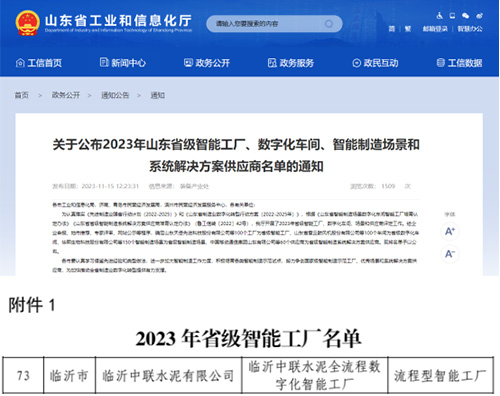Screen dimensions: 500x396
Task: Increase font size with A+ button
Action: [x=450, y=231]
